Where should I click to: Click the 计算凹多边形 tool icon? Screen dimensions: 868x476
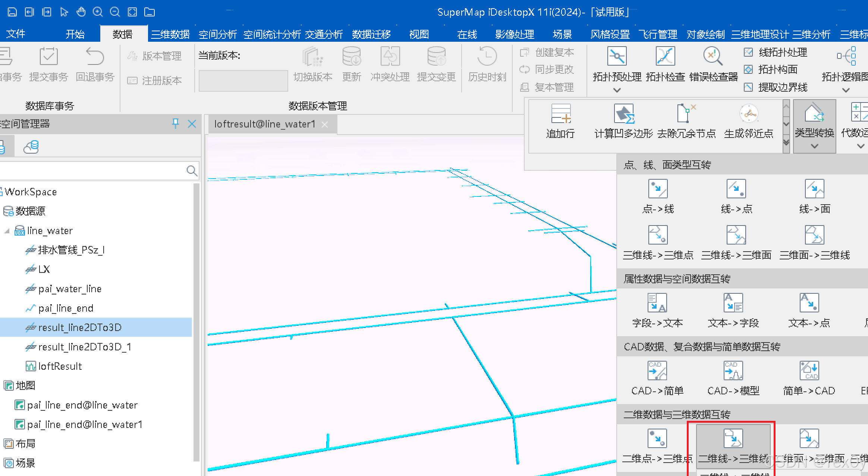(624, 114)
